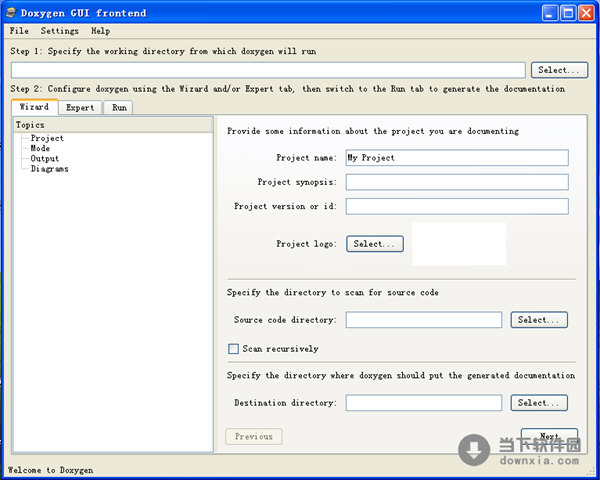Click Select button for Source code directory
Screen dimensions: 600x480
coord(539,320)
